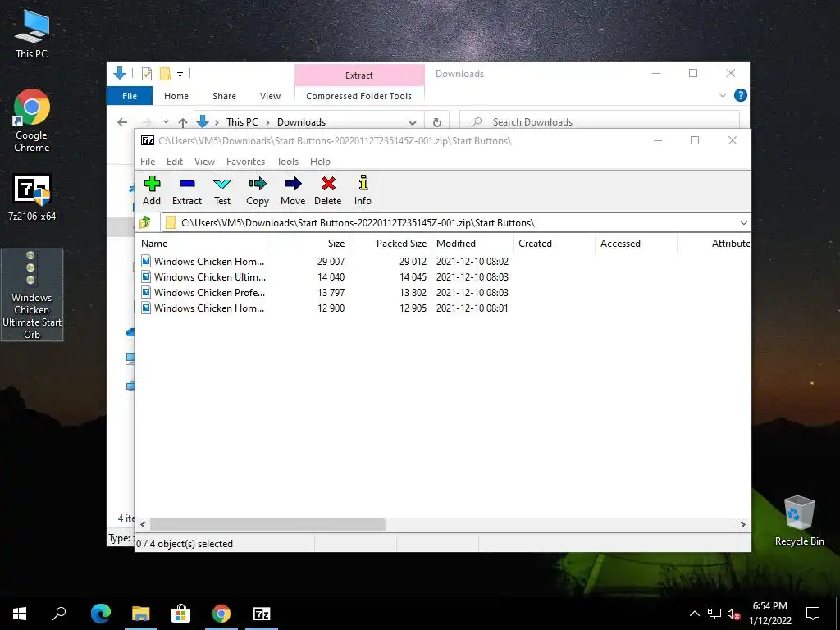The width and height of the screenshot is (840, 630).
Task: Click New Folder icon in Explorer title bar
Action: tap(165, 73)
